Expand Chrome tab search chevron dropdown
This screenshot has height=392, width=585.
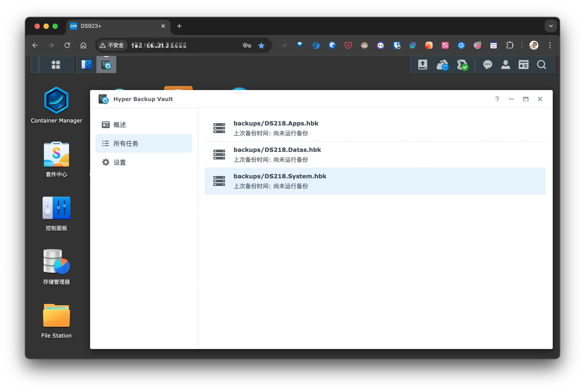[x=550, y=26]
